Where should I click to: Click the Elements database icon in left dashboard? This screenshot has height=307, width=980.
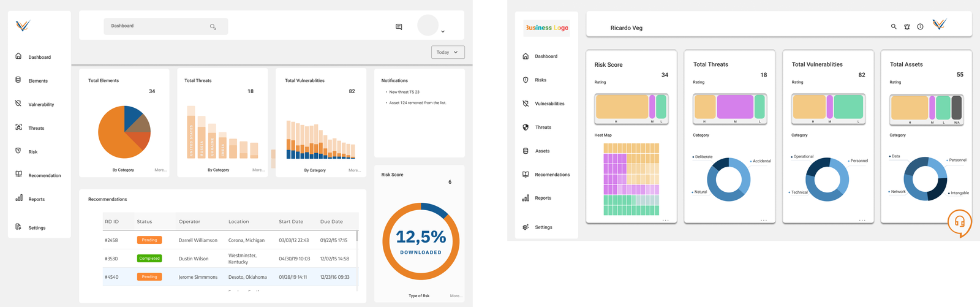pyautogui.click(x=18, y=80)
